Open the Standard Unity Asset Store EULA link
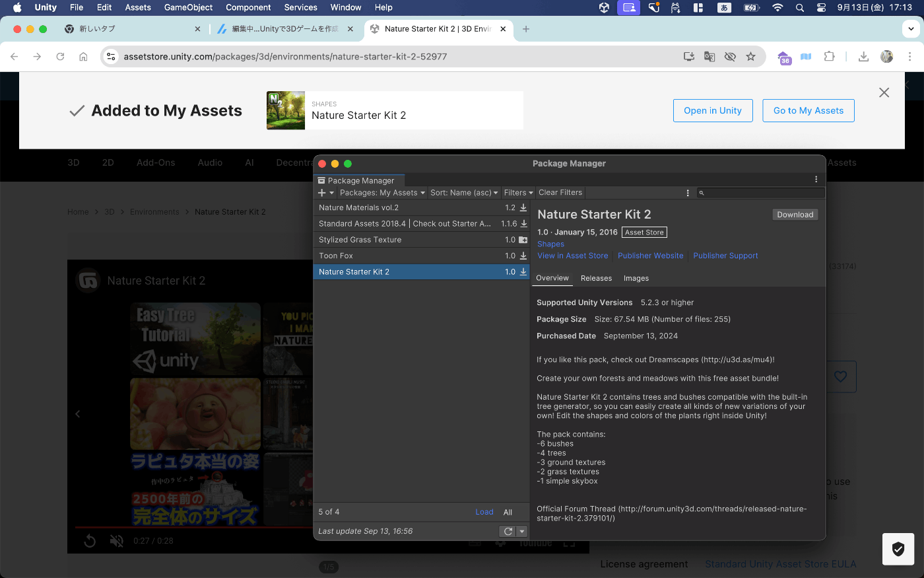 [x=780, y=564]
